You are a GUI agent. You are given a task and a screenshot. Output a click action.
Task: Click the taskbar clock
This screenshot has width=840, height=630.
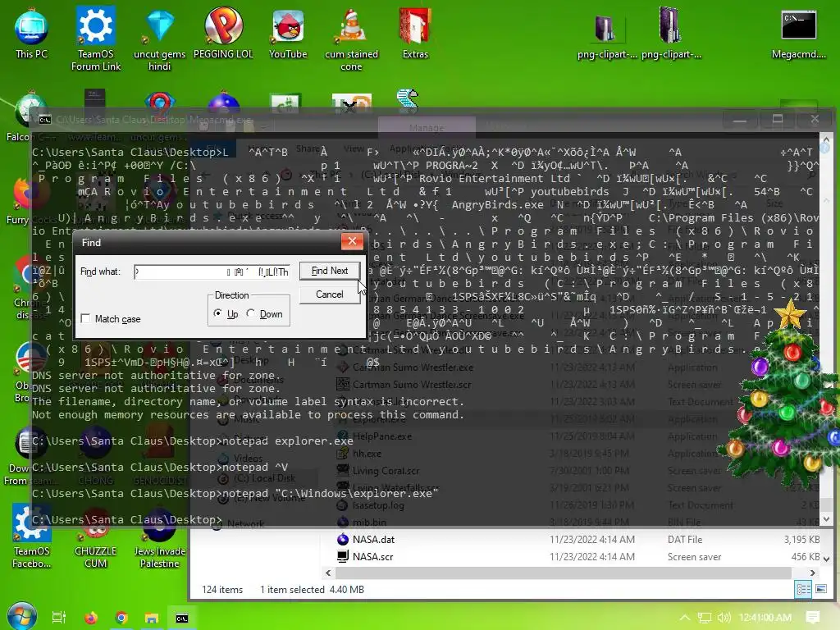tap(765, 618)
